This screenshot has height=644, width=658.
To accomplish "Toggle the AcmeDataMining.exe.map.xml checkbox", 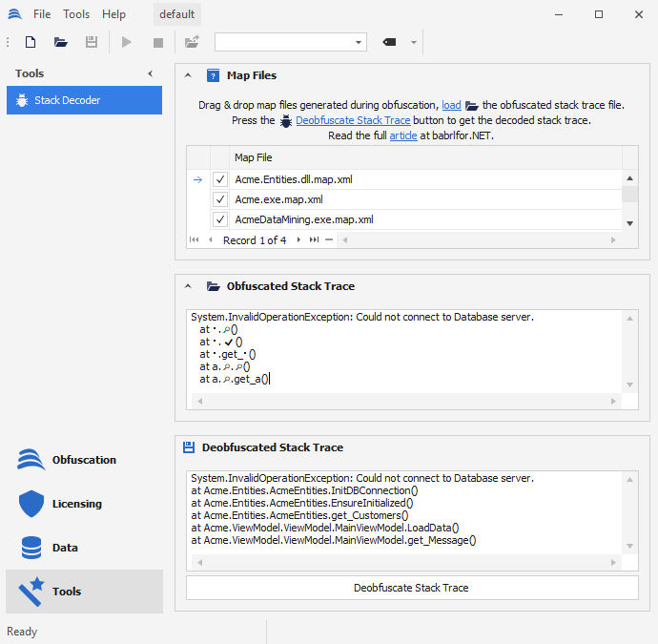I will pos(220,219).
